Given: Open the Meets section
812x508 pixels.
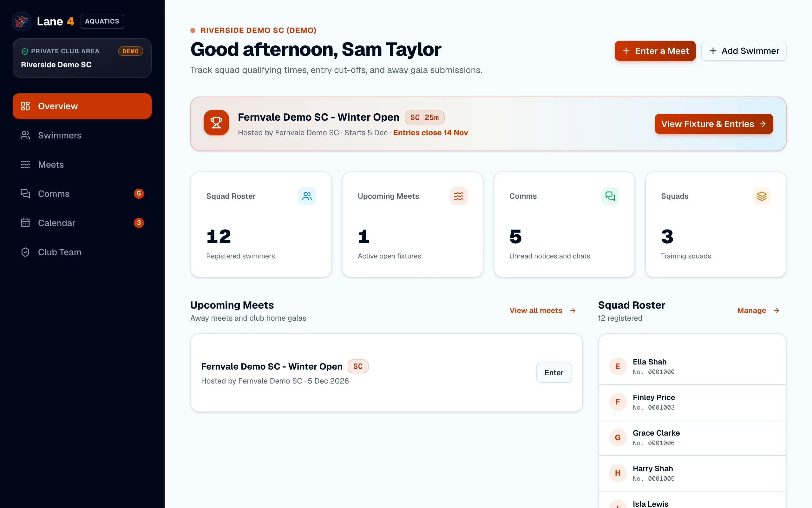Looking at the screenshot, I should (x=82, y=165).
